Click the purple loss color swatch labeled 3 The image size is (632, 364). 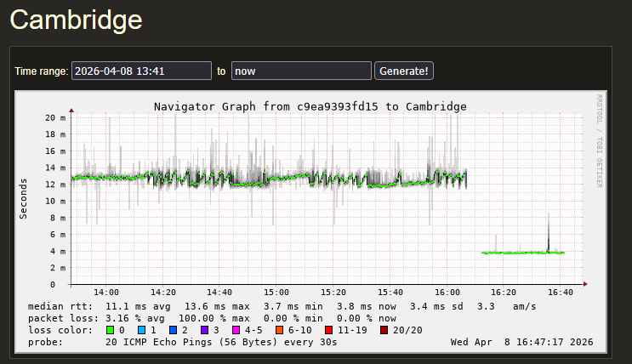(x=205, y=330)
